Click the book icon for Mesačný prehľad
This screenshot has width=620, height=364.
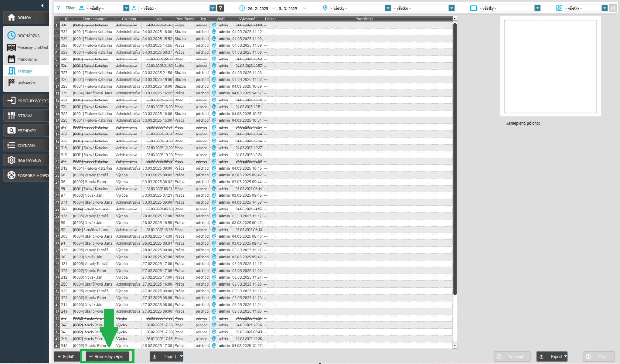(x=11, y=47)
